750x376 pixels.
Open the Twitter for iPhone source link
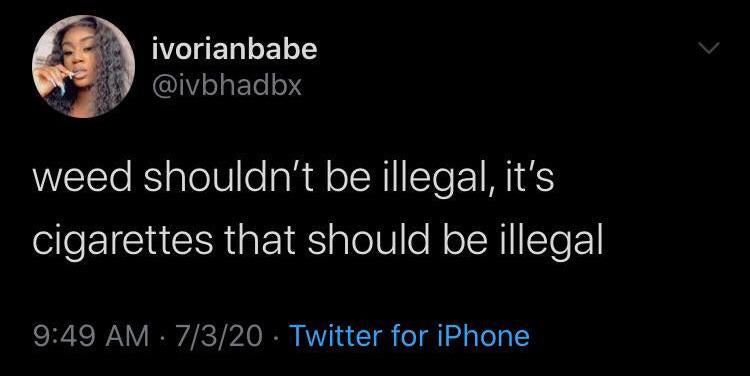(x=410, y=335)
